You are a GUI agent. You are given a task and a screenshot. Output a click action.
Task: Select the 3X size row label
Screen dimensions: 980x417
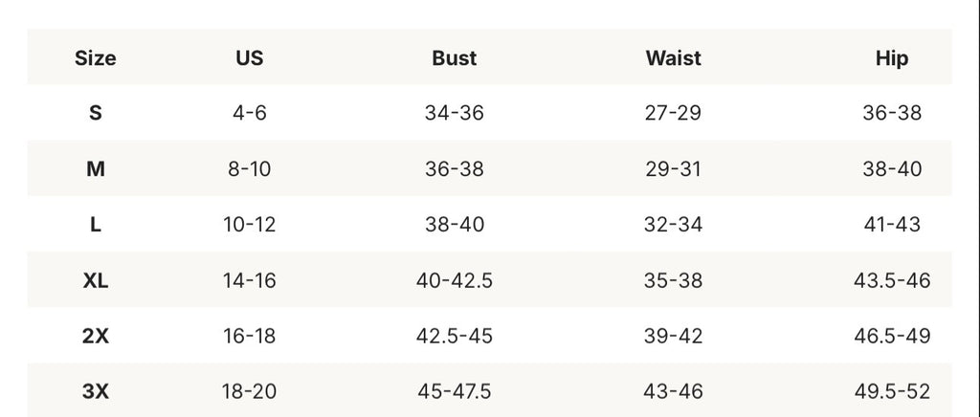[x=95, y=391]
